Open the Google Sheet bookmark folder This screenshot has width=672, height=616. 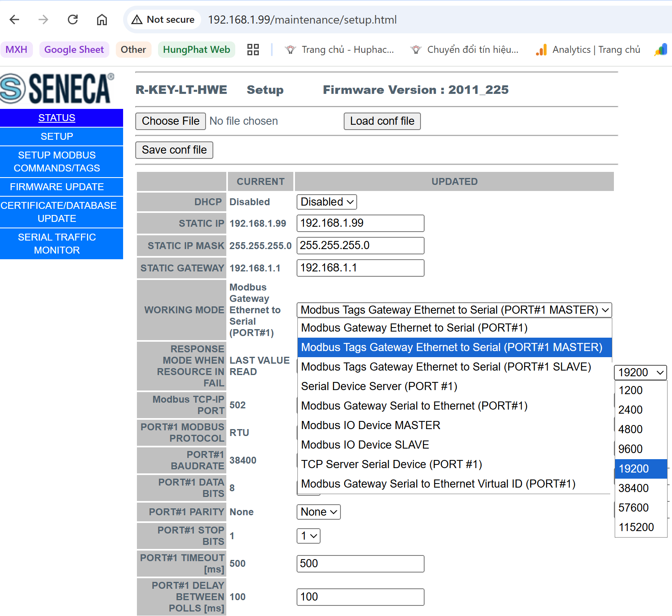[x=74, y=50]
